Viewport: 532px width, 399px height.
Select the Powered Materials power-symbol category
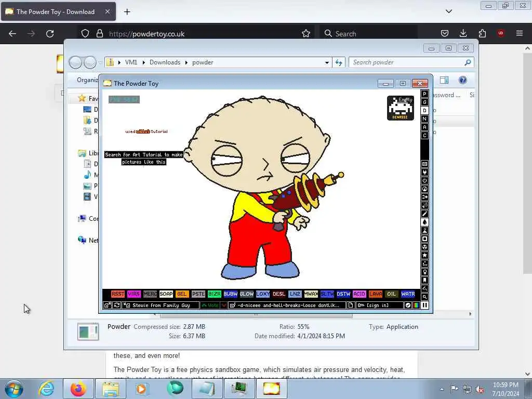(424, 180)
